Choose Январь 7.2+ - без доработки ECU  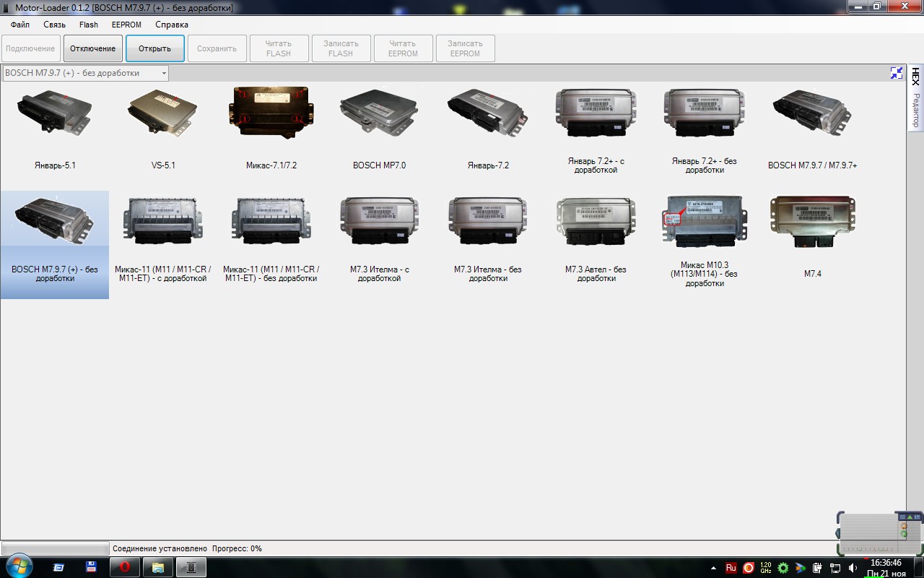[x=705, y=130]
